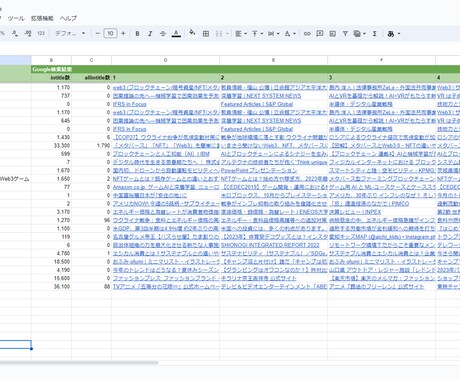Click the merge cells icon

[219, 34]
